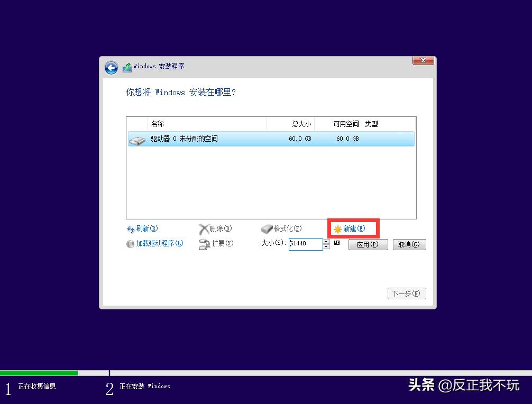This screenshot has width=532, height=404.
Task: Refresh the drive list with 刷新(R)
Action: [146, 228]
